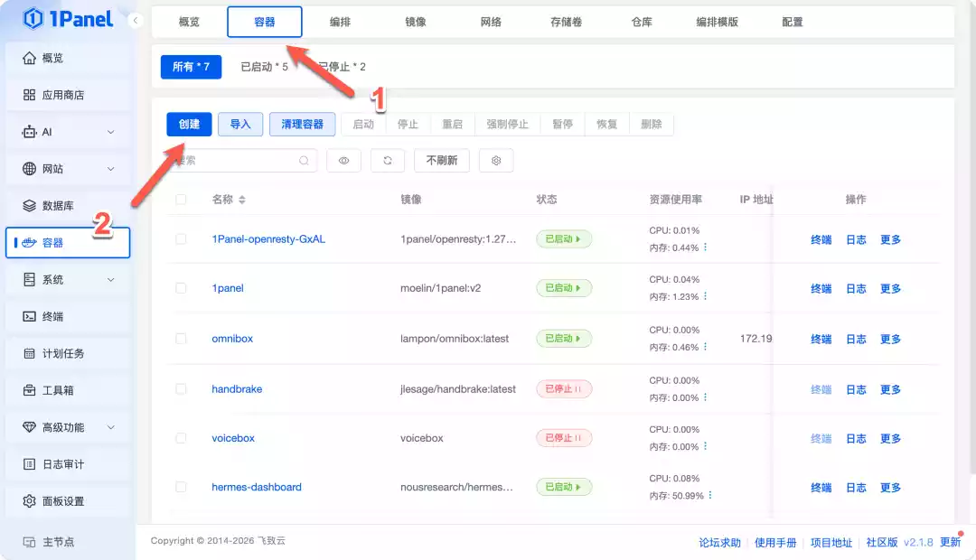Screen dimensions: 976x560
Task: Switch to the 镜像 (Images) tab
Action: (x=415, y=22)
